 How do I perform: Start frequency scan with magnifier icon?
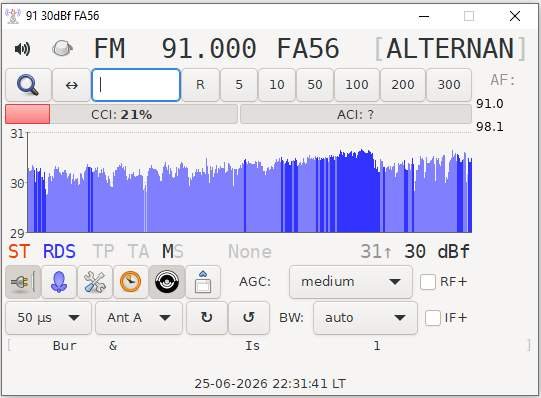(28, 85)
